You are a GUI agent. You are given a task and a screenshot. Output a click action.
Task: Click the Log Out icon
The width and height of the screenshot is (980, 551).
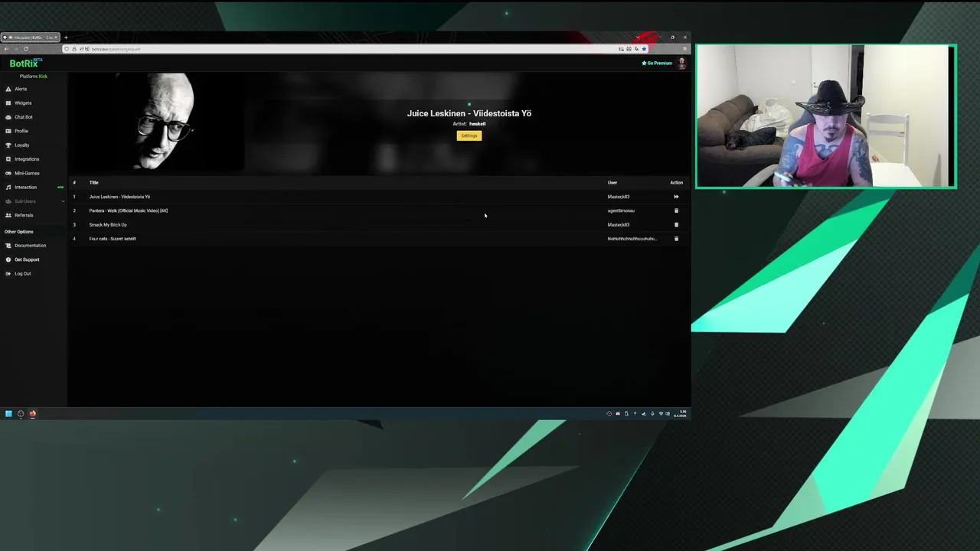(x=8, y=274)
